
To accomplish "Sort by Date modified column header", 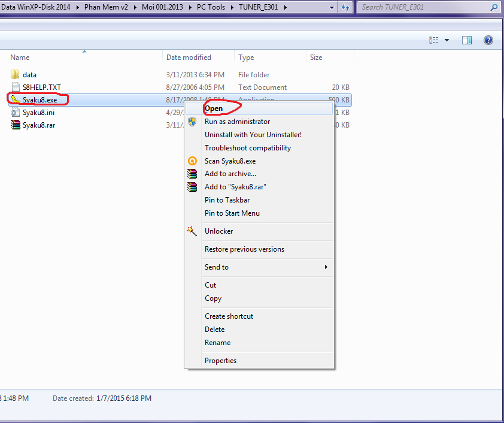I will (189, 58).
